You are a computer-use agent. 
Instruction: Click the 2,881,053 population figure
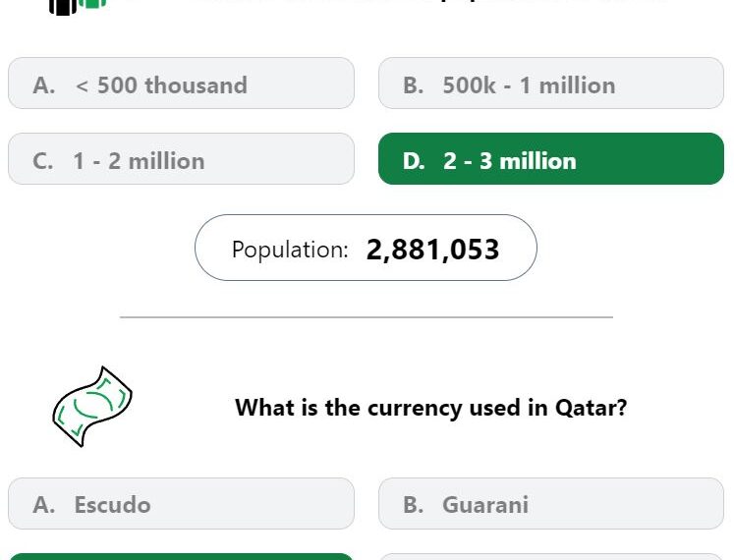tap(432, 250)
